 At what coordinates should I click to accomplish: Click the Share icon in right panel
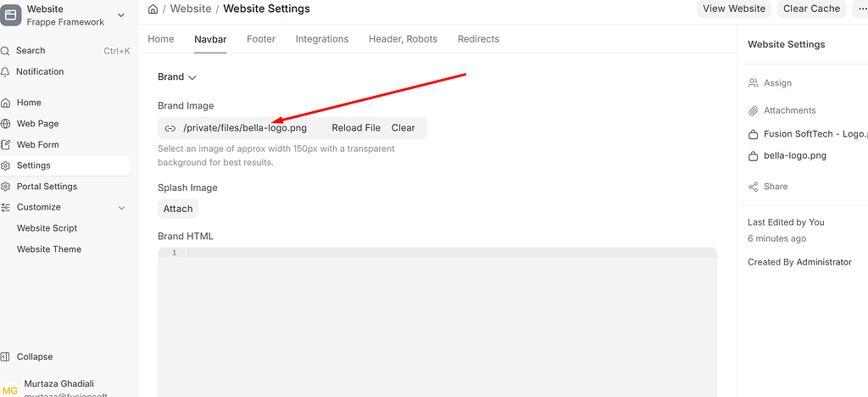(x=753, y=187)
